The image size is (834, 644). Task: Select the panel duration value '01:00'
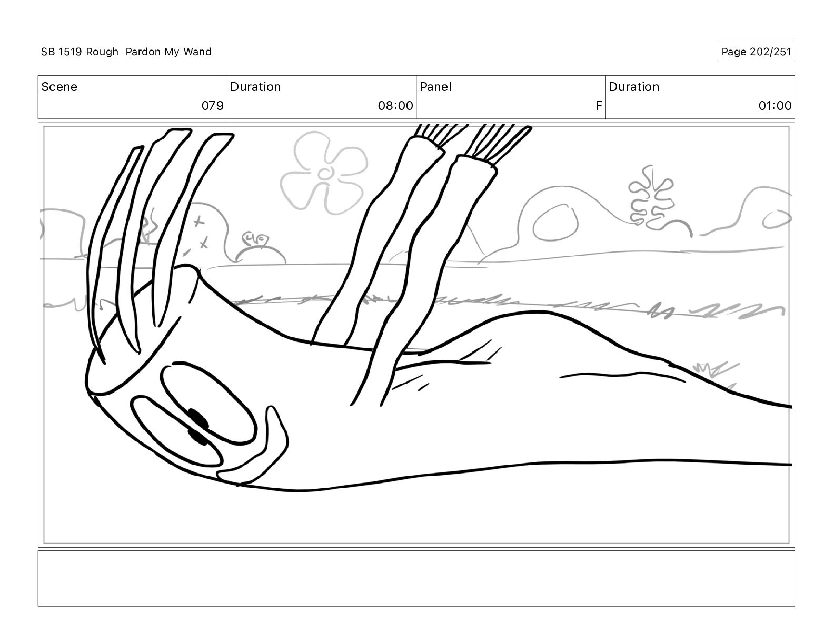point(775,106)
